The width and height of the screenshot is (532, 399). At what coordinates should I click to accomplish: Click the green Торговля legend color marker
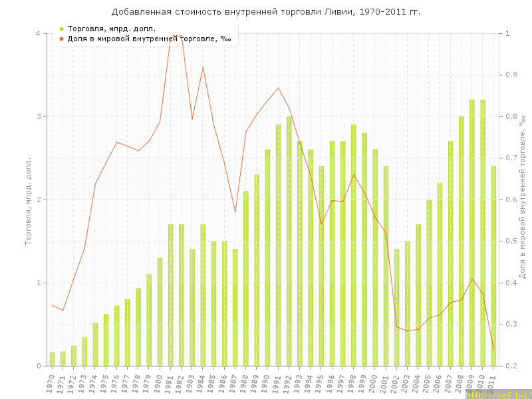[61, 29]
